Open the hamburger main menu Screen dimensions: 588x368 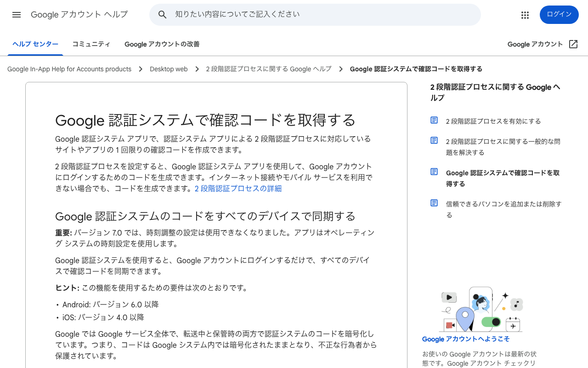tap(17, 15)
